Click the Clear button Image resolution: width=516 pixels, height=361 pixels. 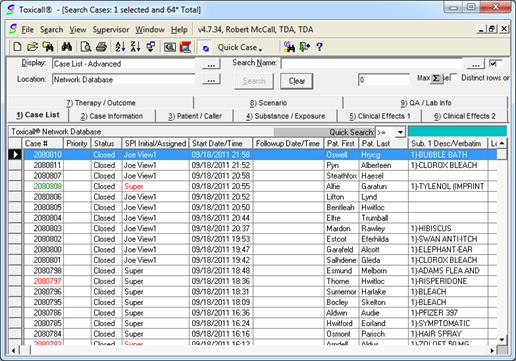point(296,81)
